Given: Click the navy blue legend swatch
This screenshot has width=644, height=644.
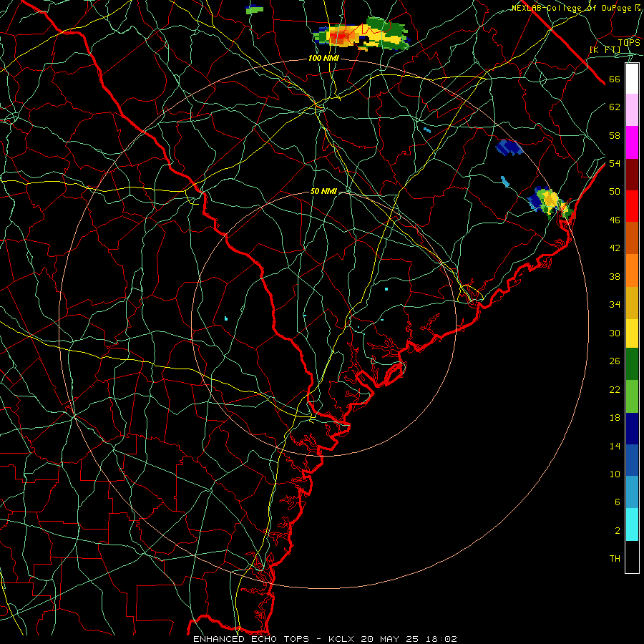Looking at the screenshot, I should [632, 429].
